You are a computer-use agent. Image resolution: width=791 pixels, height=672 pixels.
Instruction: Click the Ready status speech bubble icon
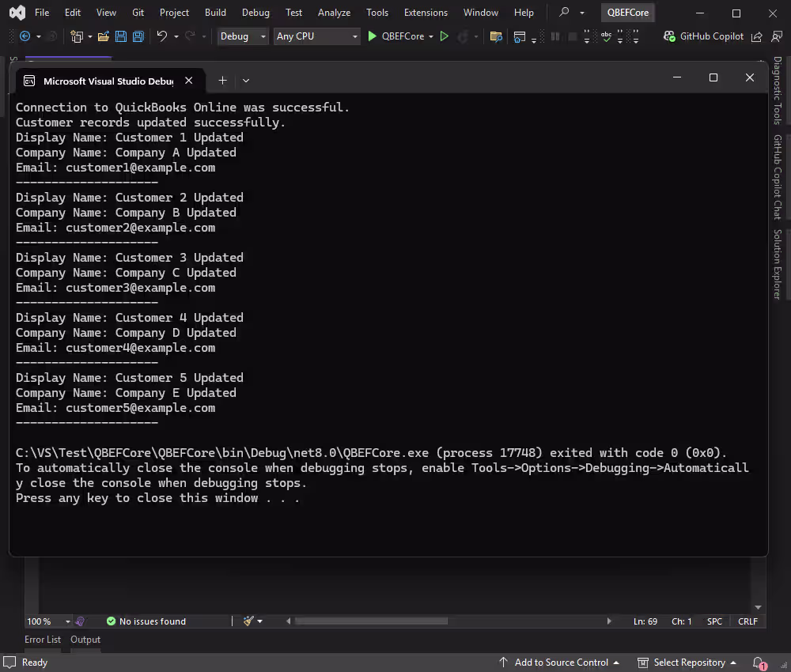(9, 662)
